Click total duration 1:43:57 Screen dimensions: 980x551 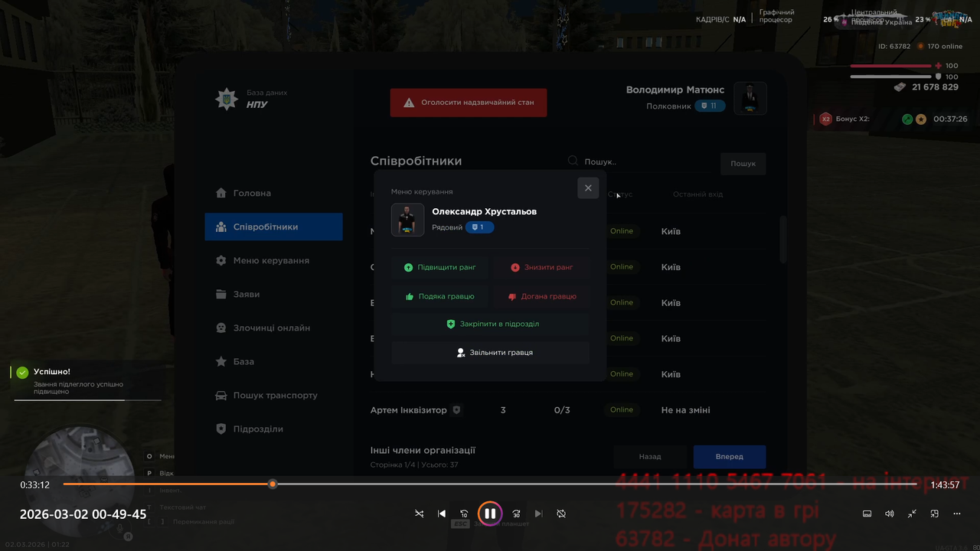coord(945,485)
